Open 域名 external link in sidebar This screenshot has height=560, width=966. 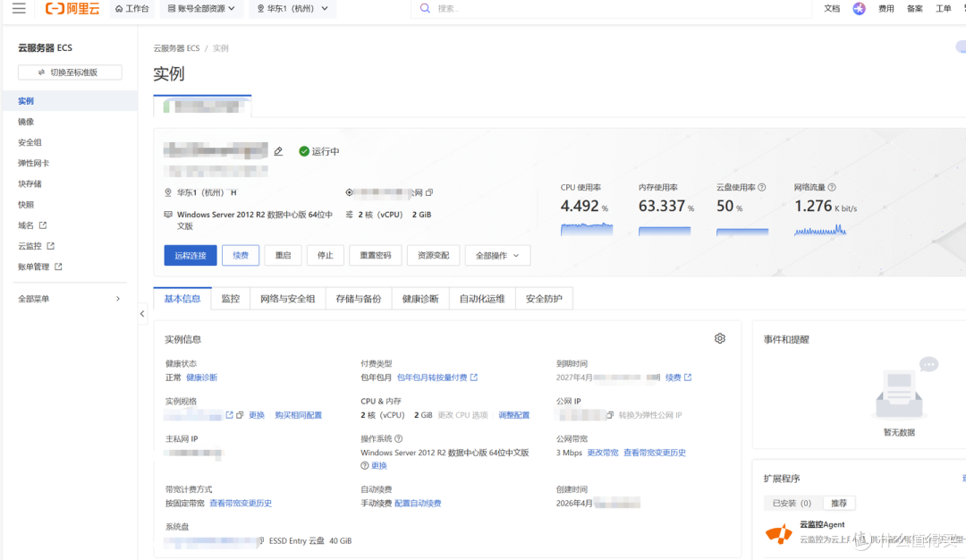[33, 225]
